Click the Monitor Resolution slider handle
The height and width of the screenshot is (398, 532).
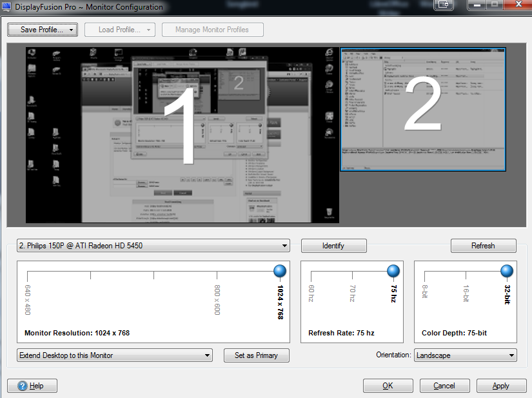[x=280, y=271]
